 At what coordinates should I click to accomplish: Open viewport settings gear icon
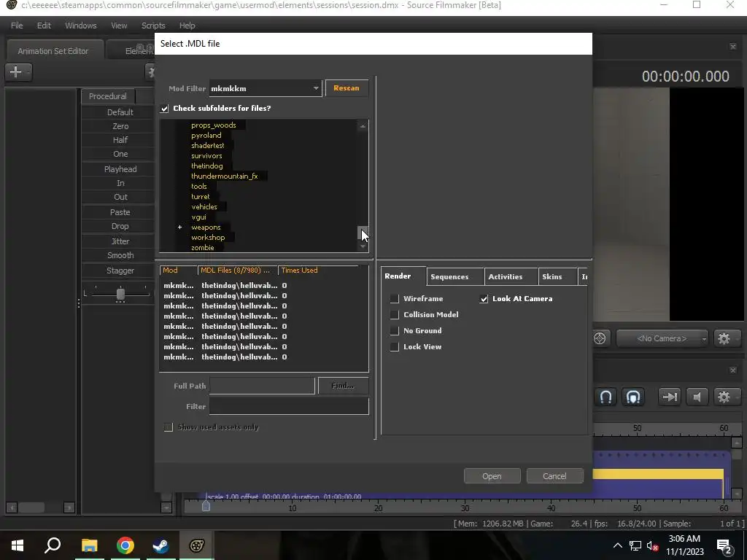tap(724, 338)
